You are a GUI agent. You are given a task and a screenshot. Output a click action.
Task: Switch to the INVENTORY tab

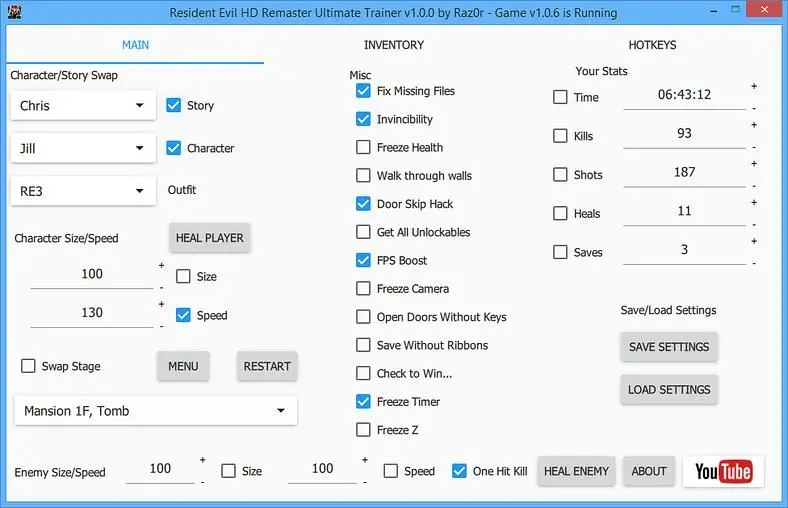(x=393, y=45)
